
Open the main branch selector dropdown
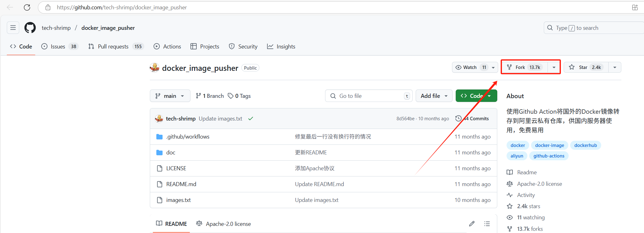(x=170, y=96)
